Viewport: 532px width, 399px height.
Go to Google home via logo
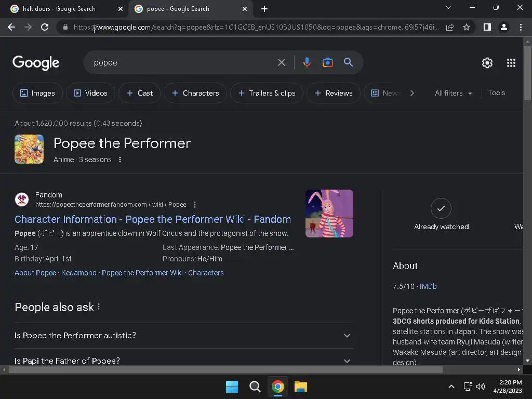coord(36,63)
